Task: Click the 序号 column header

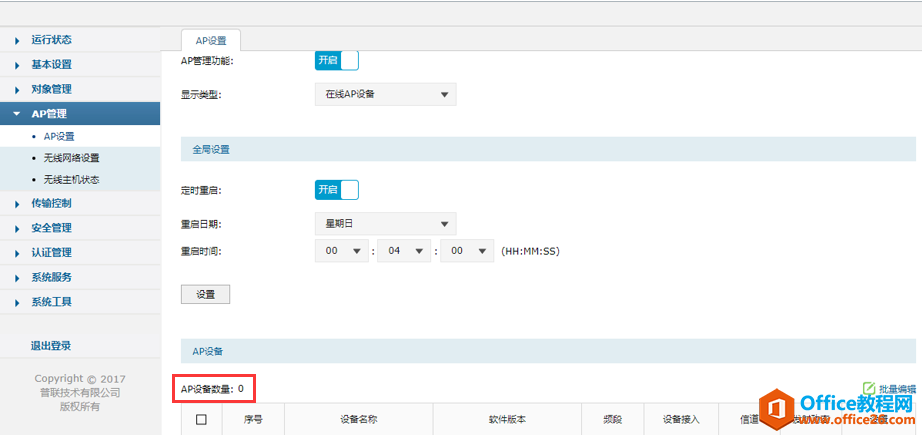Action: point(253,420)
